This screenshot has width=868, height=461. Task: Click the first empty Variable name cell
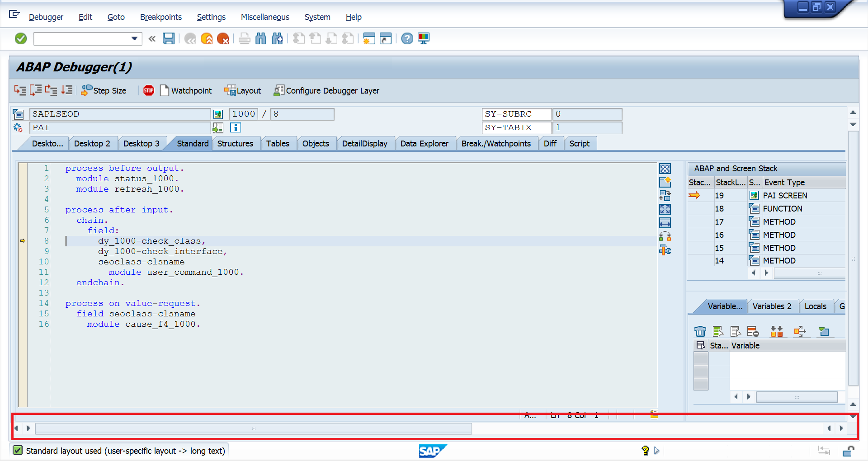[x=788, y=358]
